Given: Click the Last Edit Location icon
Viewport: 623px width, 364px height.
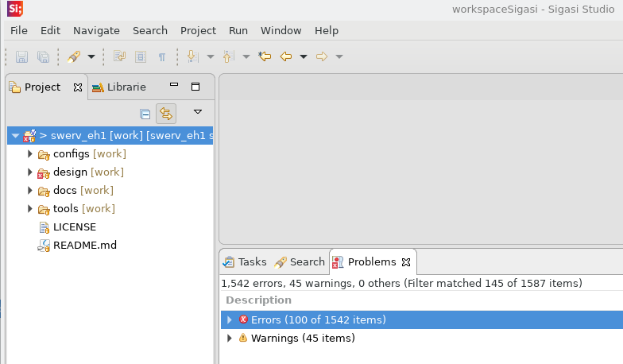Looking at the screenshot, I should click(x=264, y=56).
